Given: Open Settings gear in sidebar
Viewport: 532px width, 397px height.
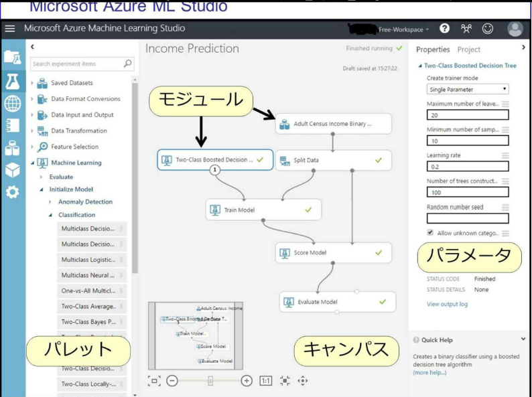Looking at the screenshot, I should [x=13, y=192].
